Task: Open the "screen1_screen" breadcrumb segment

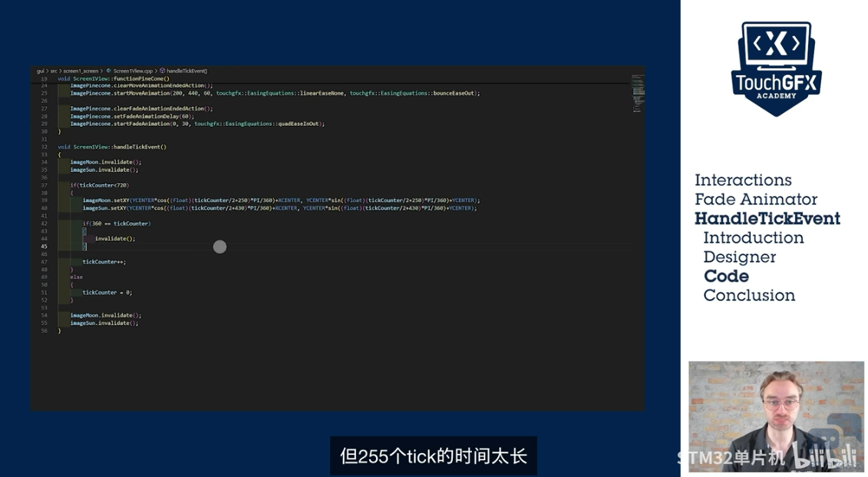Action: (81, 71)
